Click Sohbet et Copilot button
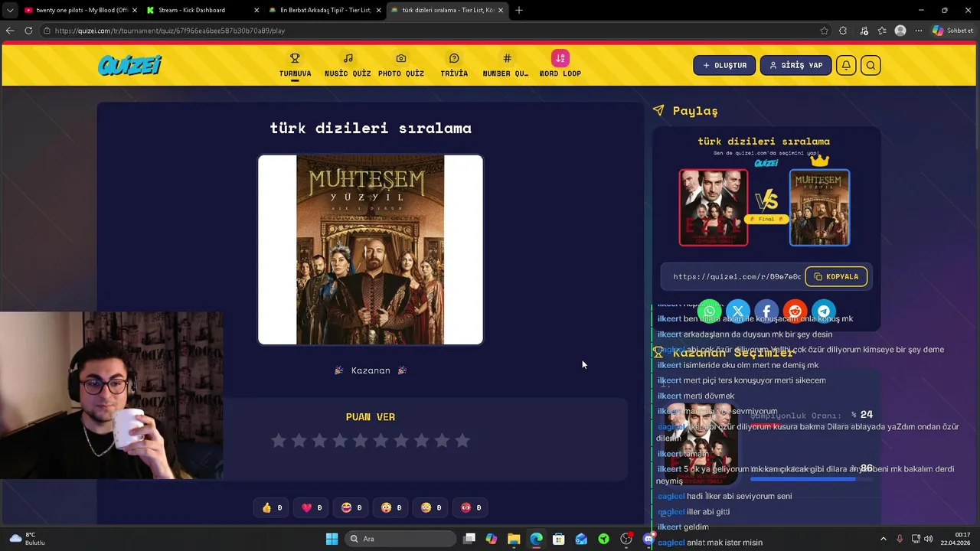The width and height of the screenshot is (980, 551). pos(953,31)
